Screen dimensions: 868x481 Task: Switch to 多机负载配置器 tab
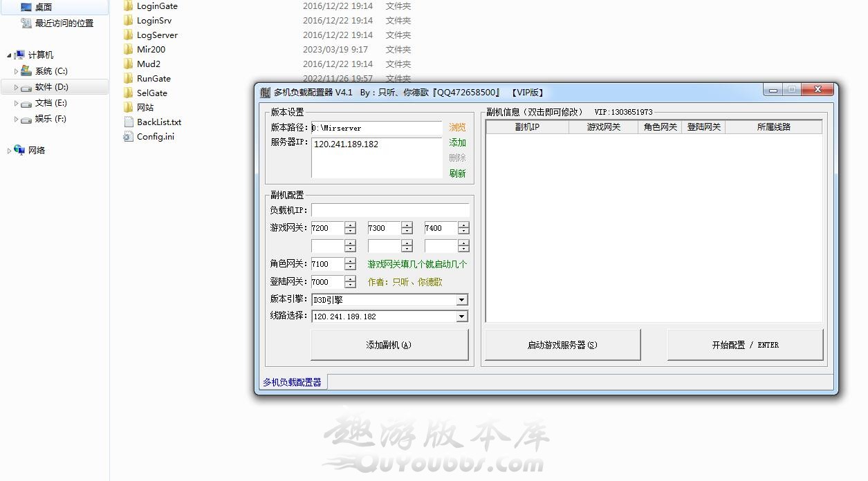click(292, 382)
